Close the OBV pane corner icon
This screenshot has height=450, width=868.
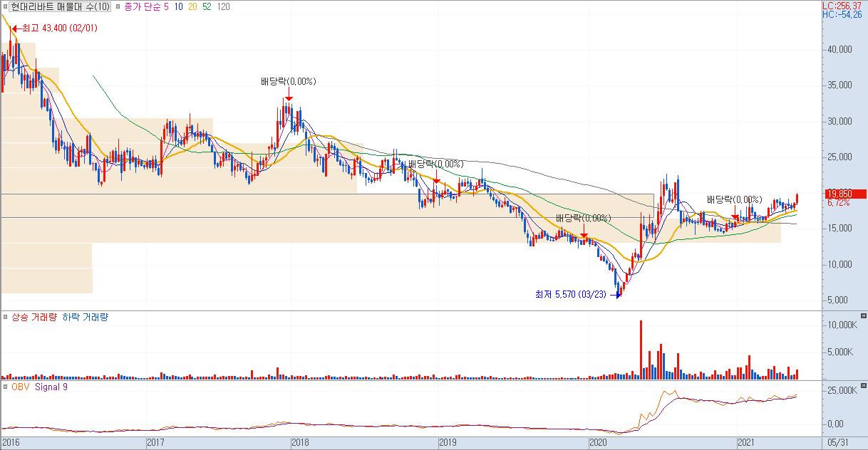point(864,386)
